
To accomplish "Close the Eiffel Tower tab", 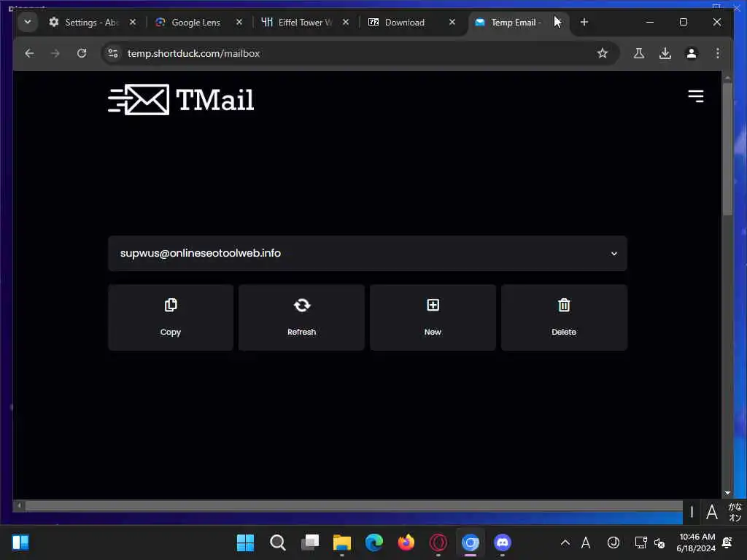I will pyautogui.click(x=346, y=23).
